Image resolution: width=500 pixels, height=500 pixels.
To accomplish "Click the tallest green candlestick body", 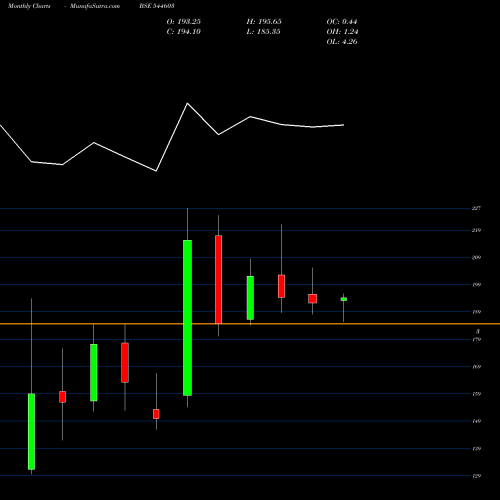I will point(187,318).
